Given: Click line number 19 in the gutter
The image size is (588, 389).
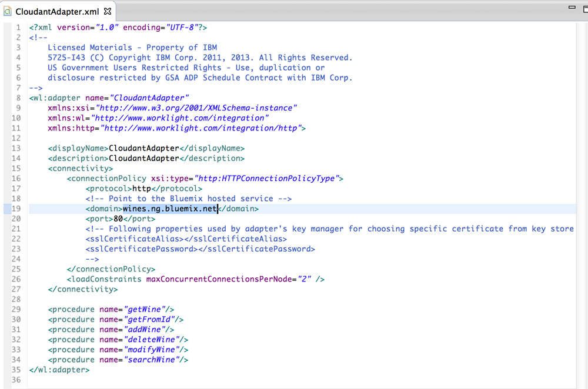Looking at the screenshot, I should tap(16, 209).
